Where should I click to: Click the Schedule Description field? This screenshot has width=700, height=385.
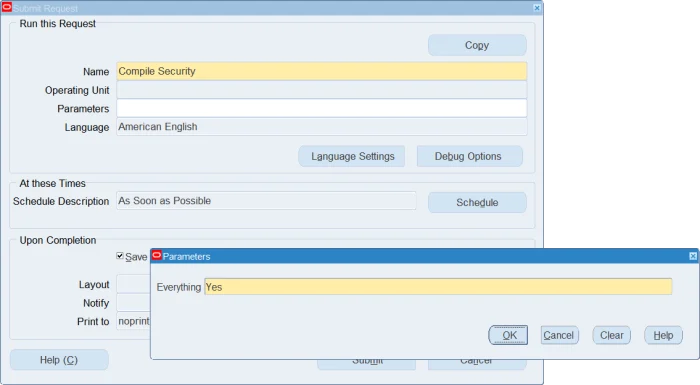pyautogui.click(x=266, y=201)
